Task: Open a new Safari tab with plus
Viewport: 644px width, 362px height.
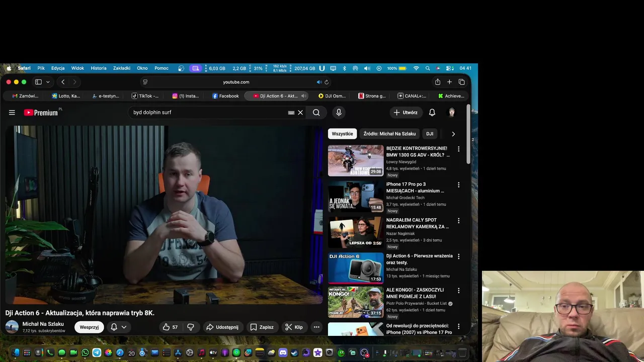Action: coord(449,82)
